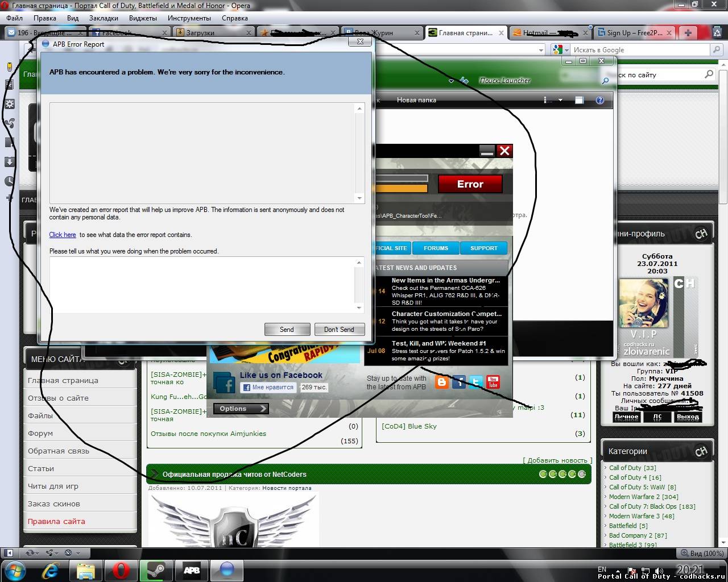Screen dimensions: 728x582
Task: Click the Options button in APB launcher
Action: click(x=240, y=408)
